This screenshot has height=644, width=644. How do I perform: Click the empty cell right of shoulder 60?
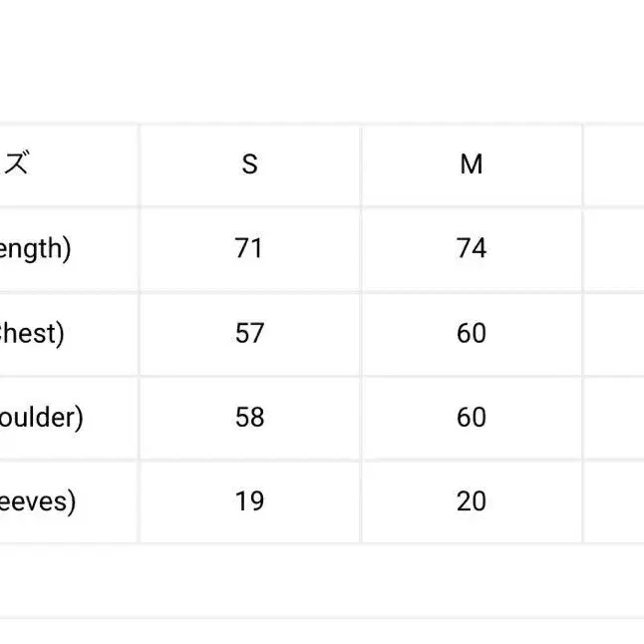pyautogui.click(x=614, y=418)
